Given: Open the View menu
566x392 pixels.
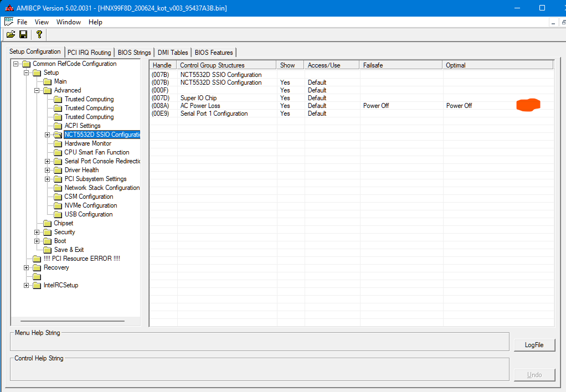Looking at the screenshot, I should coord(42,22).
